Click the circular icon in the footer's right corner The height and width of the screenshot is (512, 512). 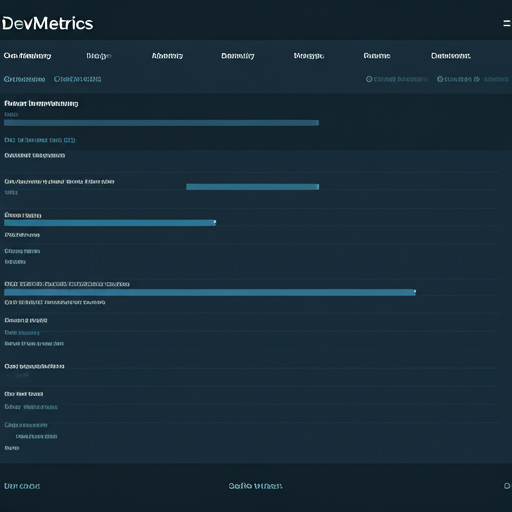(x=507, y=486)
